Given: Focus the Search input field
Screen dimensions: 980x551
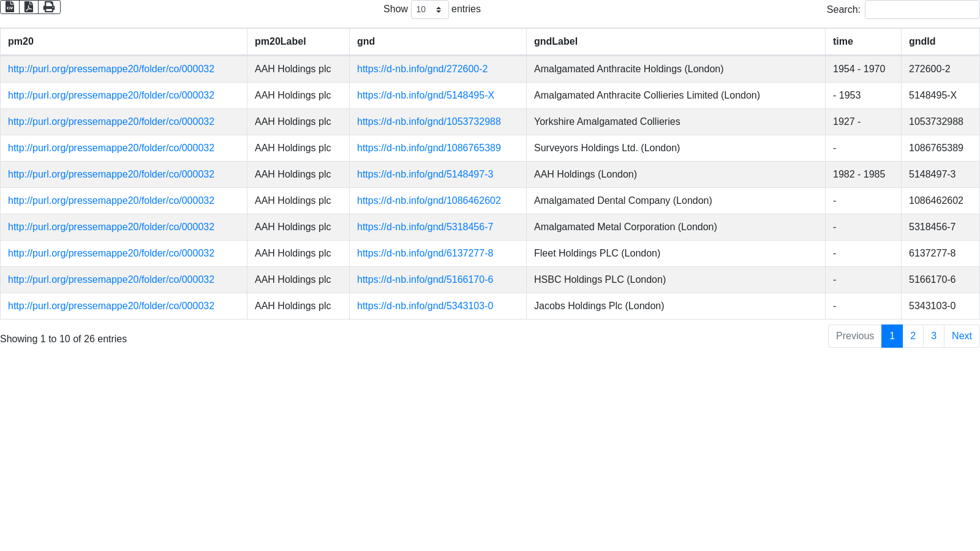Looking at the screenshot, I should pyautogui.click(x=922, y=9).
